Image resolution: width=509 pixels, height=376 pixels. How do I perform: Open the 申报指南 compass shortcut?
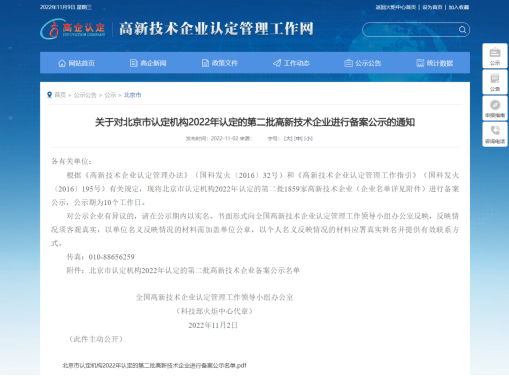[x=495, y=108]
